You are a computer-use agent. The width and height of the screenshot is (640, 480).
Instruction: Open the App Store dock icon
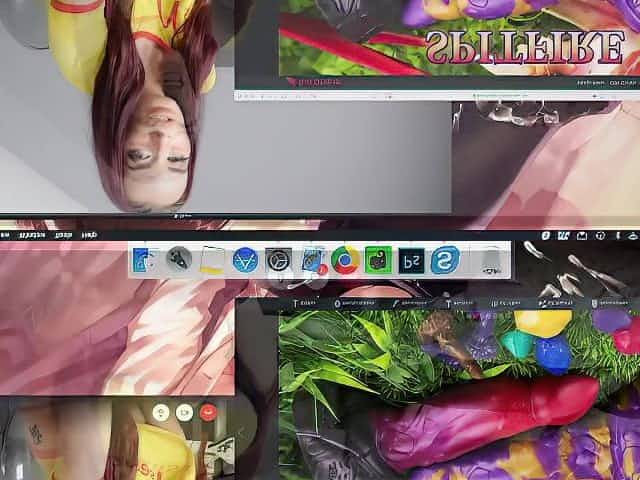point(245,261)
